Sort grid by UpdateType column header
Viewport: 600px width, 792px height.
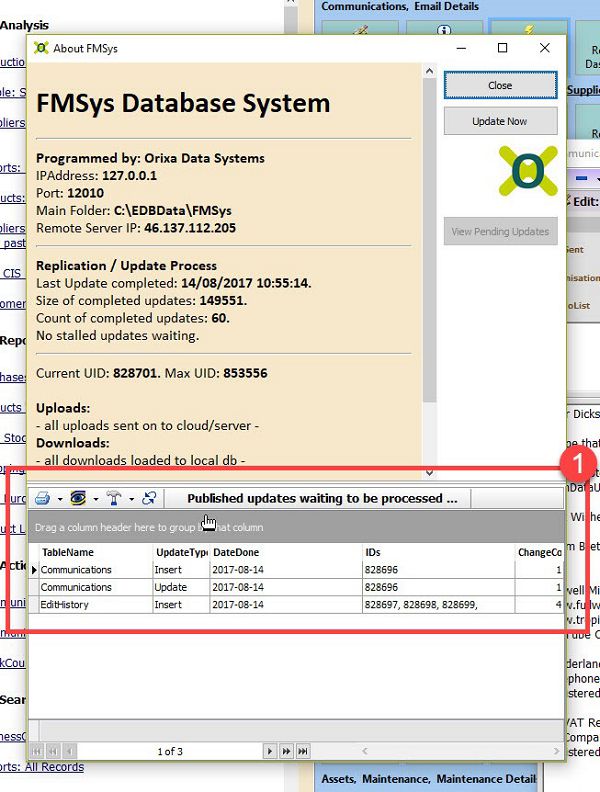[x=181, y=552]
